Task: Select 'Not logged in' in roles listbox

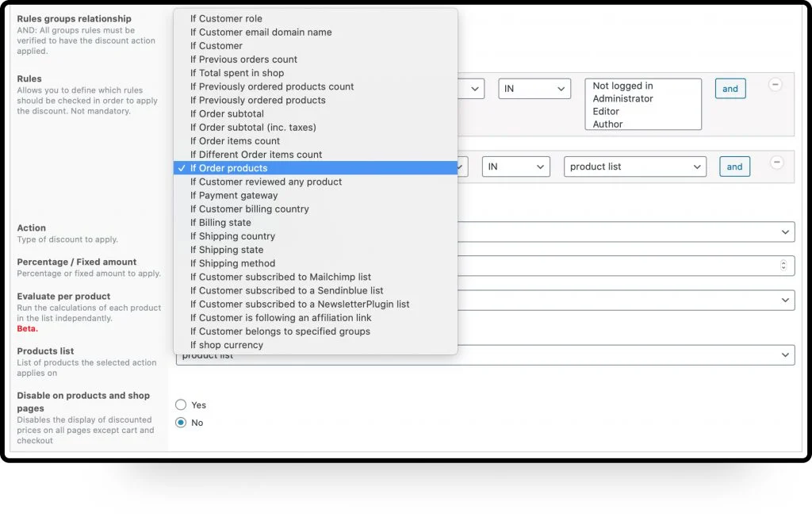Action: click(x=622, y=86)
